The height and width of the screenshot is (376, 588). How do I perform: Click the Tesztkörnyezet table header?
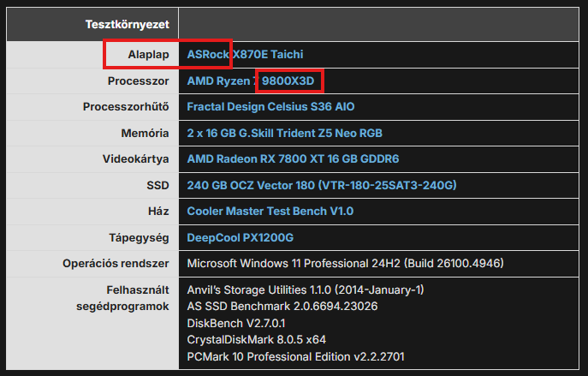pos(128,24)
